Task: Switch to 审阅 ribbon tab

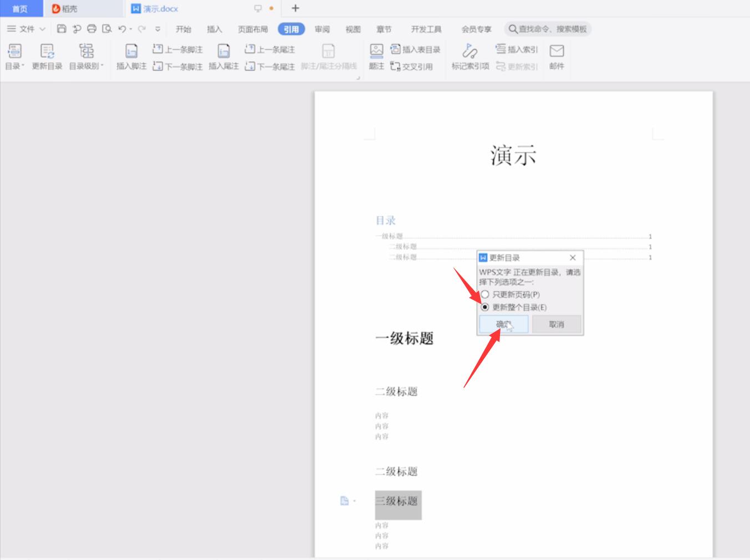Action: point(322,29)
